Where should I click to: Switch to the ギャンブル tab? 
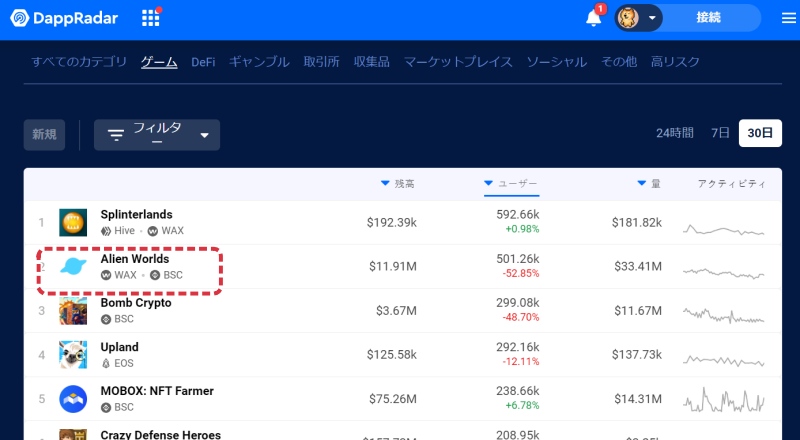coord(259,62)
